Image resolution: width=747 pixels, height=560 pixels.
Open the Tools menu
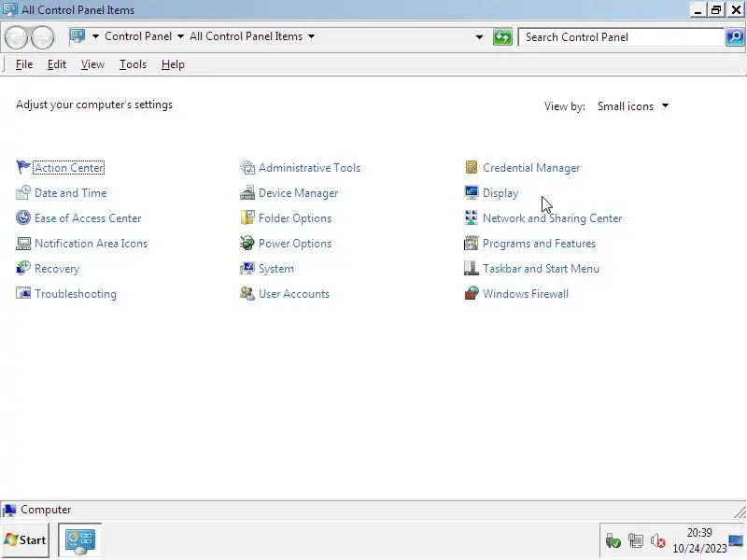click(x=133, y=64)
